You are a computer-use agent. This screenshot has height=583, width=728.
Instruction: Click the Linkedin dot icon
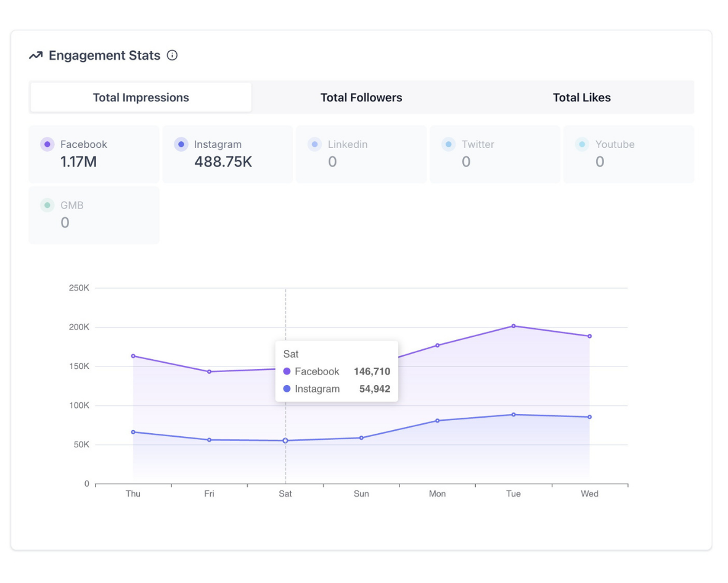pos(315,144)
